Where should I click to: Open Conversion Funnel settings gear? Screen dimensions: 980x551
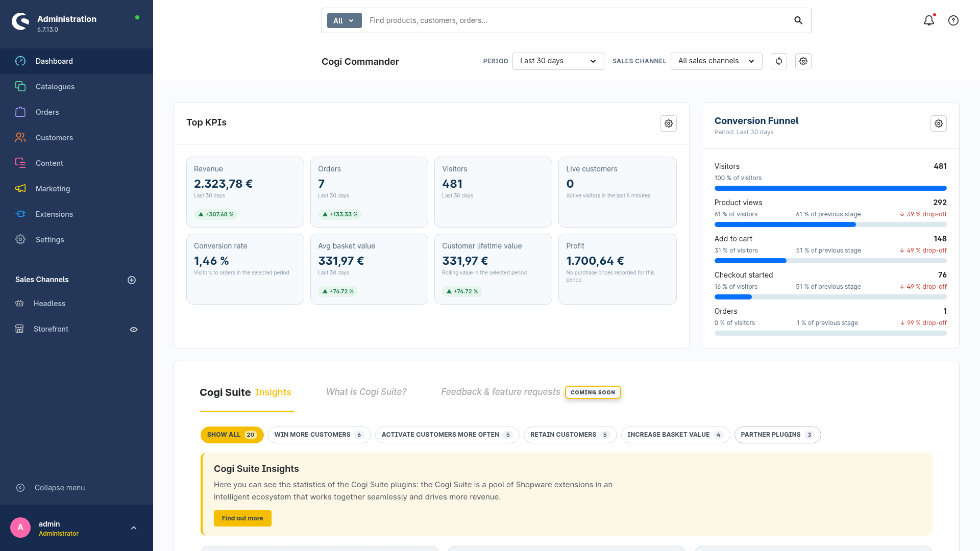939,123
